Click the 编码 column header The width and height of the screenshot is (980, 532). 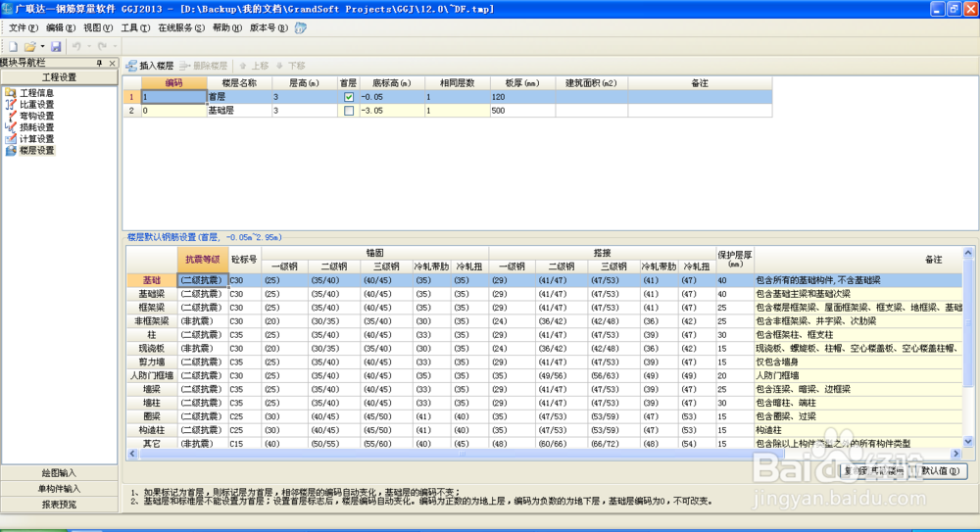[173, 83]
